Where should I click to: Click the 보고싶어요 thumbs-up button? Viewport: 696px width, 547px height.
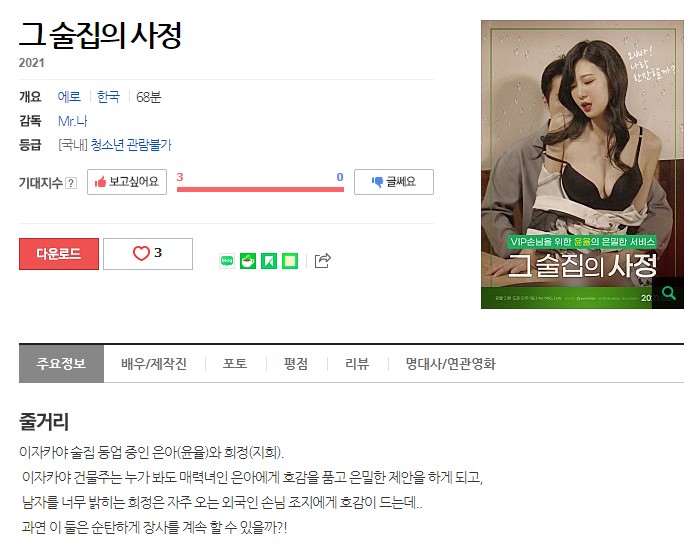[x=127, y=182]
